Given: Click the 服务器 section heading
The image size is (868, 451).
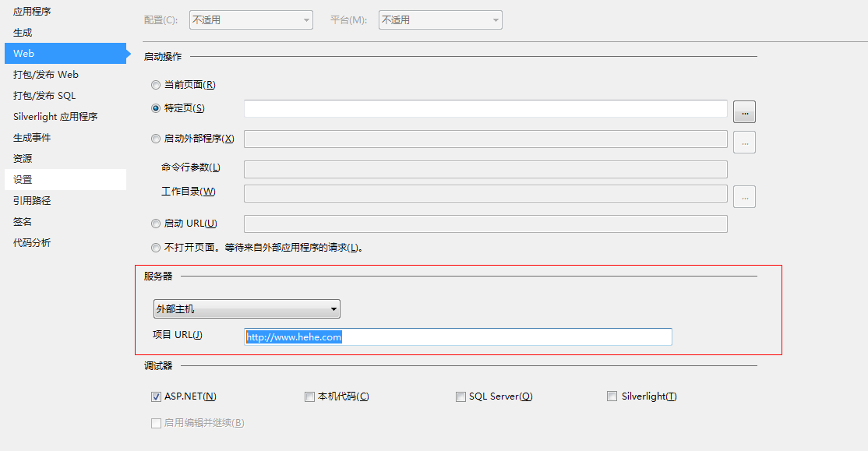Looking at the screenshot, I should 158,277.
